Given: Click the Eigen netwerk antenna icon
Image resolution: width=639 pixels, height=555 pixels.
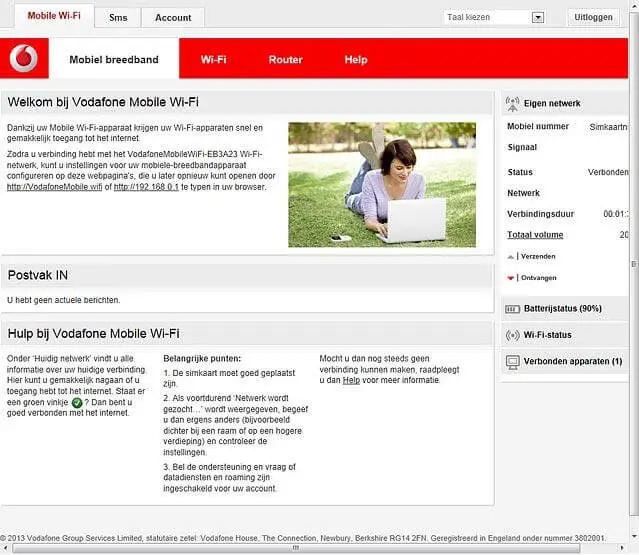Looking at the screenshot, I should tap(512, 104).
